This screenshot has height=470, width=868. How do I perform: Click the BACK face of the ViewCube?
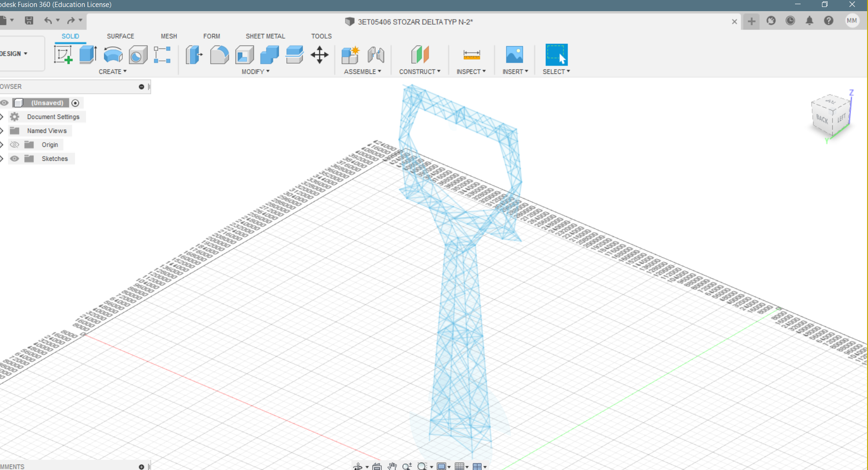(822, 119)
